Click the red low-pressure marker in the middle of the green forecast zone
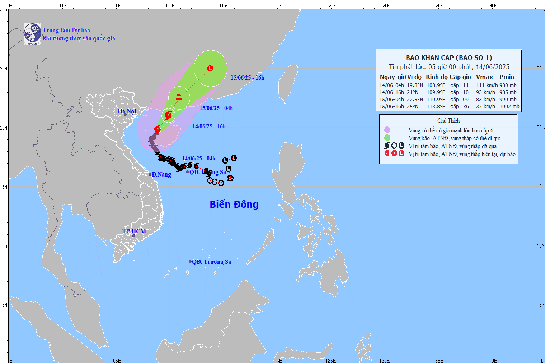 pos(179,97)
